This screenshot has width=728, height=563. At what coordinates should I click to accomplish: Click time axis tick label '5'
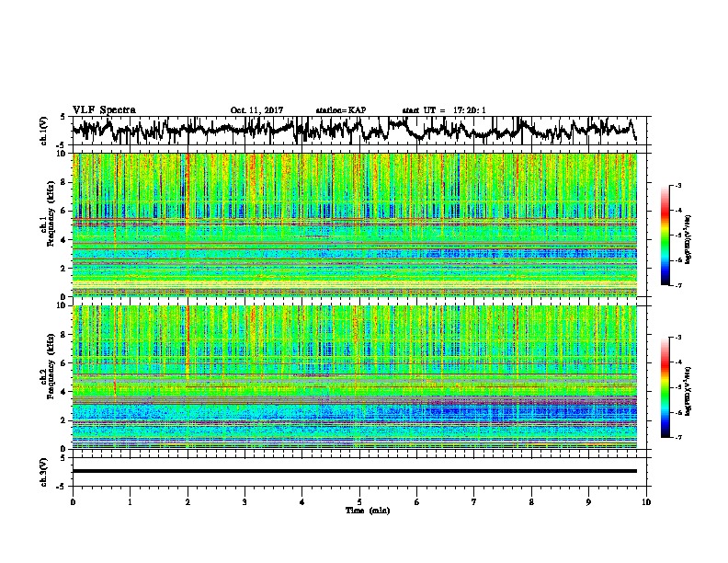(359, 502)
